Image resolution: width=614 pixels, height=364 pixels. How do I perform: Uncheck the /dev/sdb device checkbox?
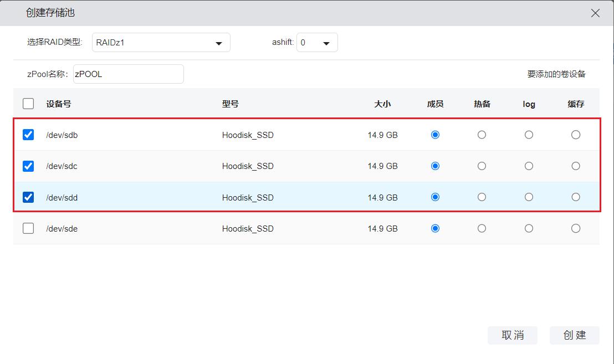pyautogui.click(x=28, y=135)
